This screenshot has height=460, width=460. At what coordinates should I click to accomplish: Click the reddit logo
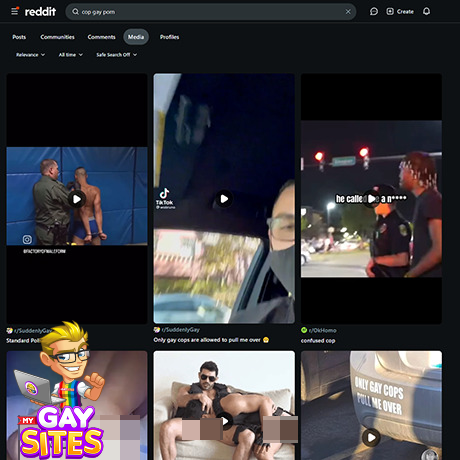(40, 12)
